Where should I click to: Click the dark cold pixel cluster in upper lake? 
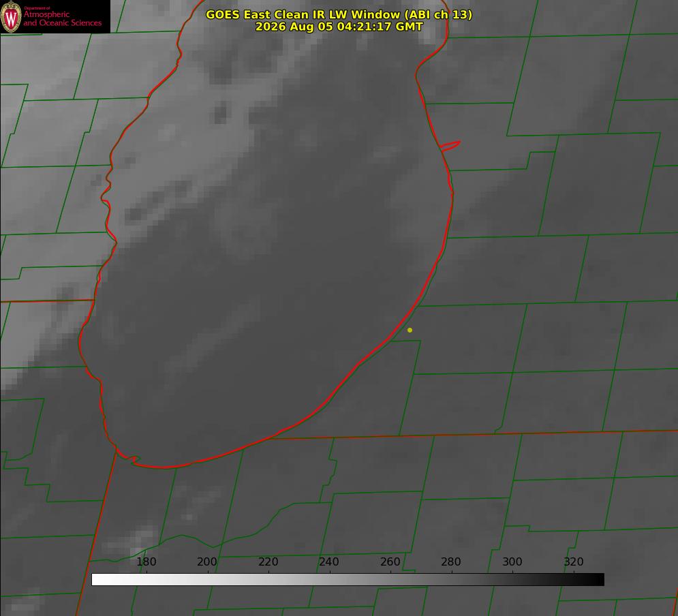click(221, 114)
